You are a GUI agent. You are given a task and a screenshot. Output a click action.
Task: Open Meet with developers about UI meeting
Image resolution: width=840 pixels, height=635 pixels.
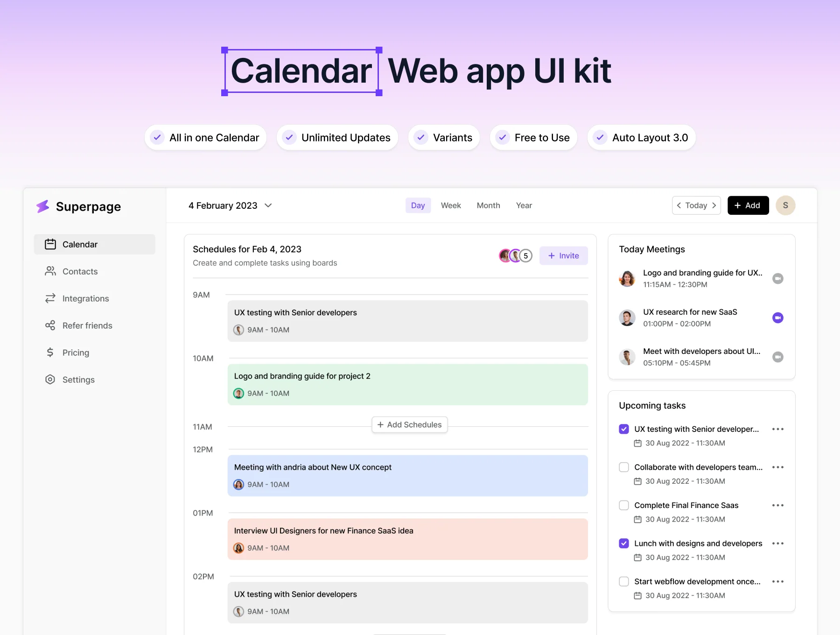tap(701, 351)
